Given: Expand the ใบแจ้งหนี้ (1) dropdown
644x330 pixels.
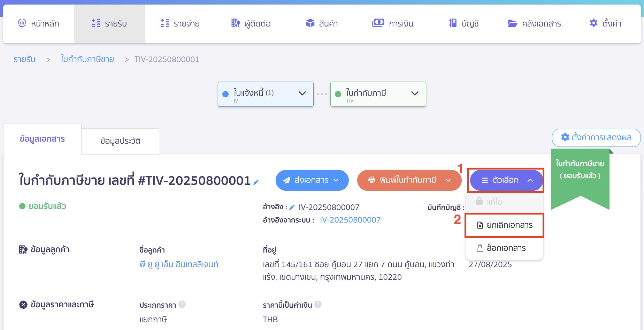Looking at the screenshot, I should click(x=302, y=93).
